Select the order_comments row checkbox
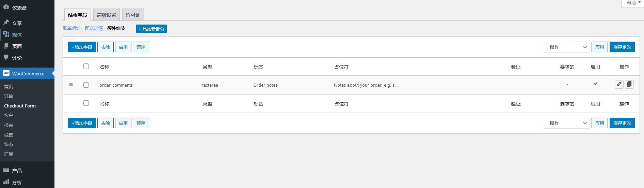 (86, 85)
